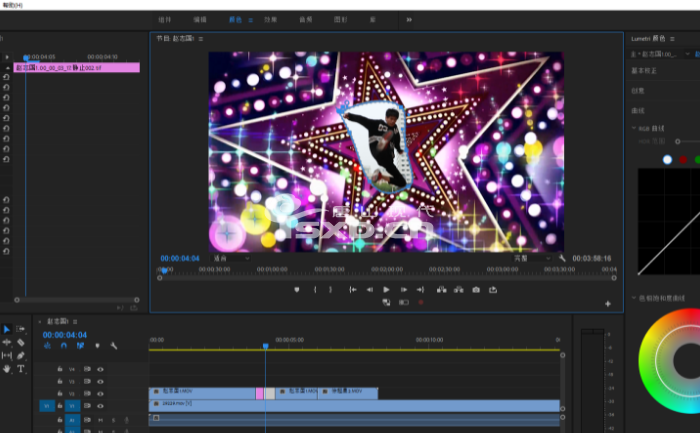Screen dimensions: 700x433
Task: Go to Out point in Program monitor
Action: coord(420,290)
